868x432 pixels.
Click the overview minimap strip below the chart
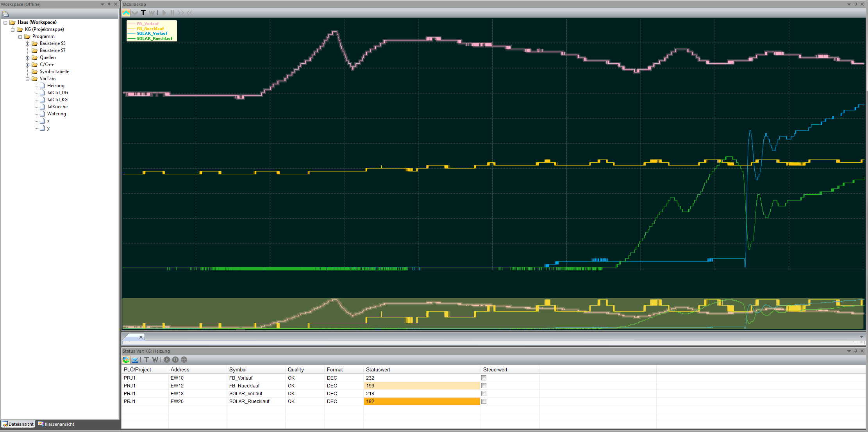pyautogui.click(x=492, y=314)
